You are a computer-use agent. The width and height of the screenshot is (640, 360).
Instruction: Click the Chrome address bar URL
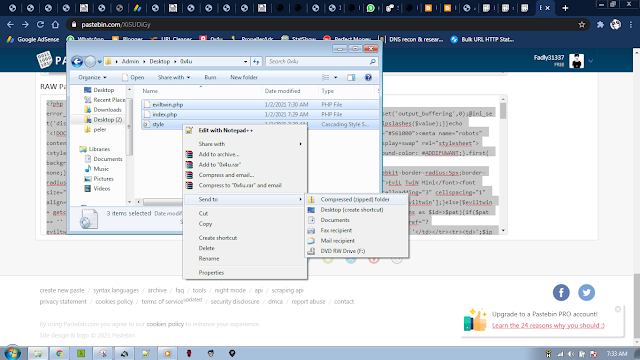tap(116, 25)
